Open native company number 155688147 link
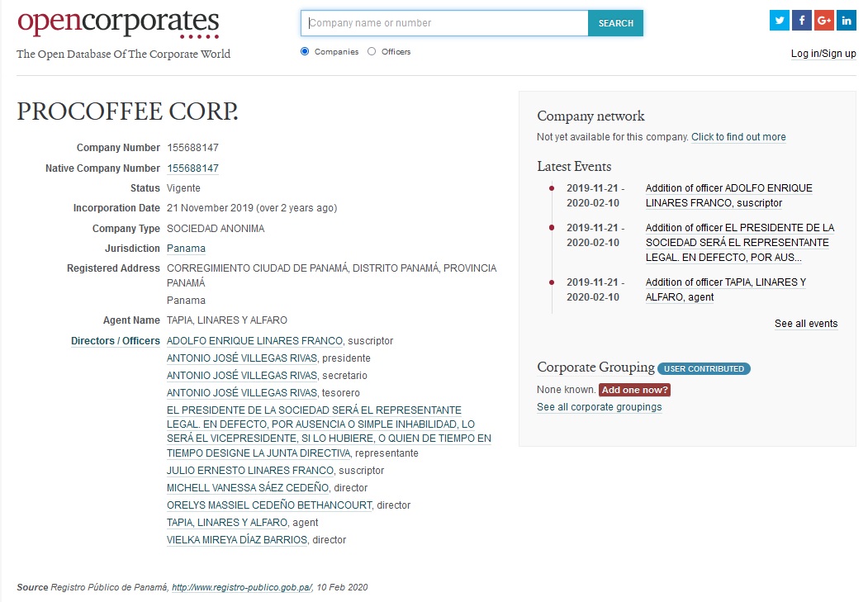This screenshot has height=602, width=868. (x=192, y=168)
